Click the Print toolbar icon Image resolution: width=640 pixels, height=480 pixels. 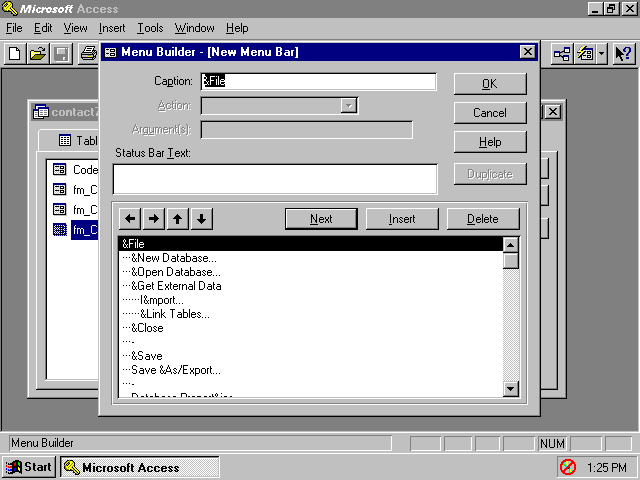click(88, 54)
